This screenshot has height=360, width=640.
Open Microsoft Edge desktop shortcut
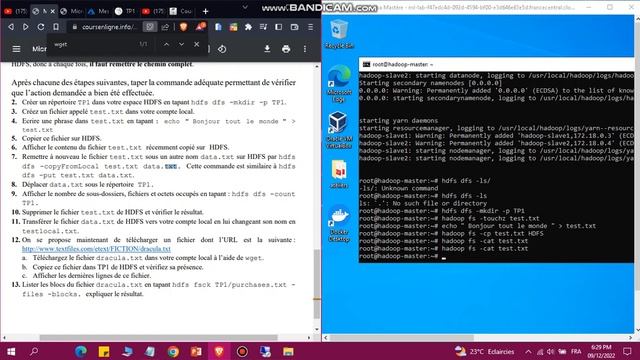tap(339, 83)
